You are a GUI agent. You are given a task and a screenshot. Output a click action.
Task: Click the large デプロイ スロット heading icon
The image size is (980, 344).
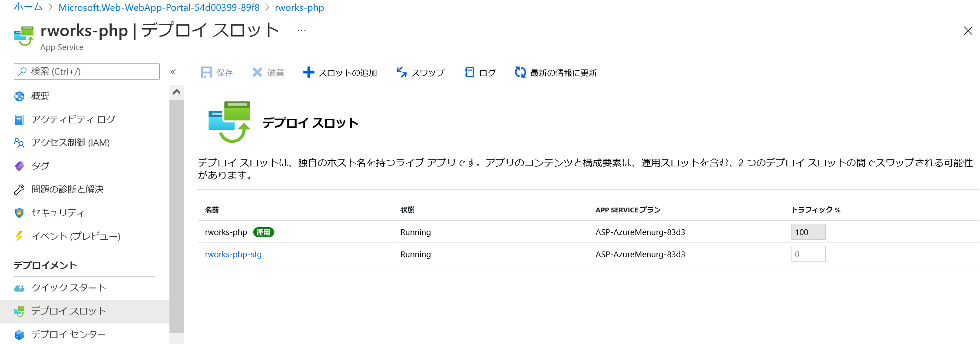coord(229,122)
